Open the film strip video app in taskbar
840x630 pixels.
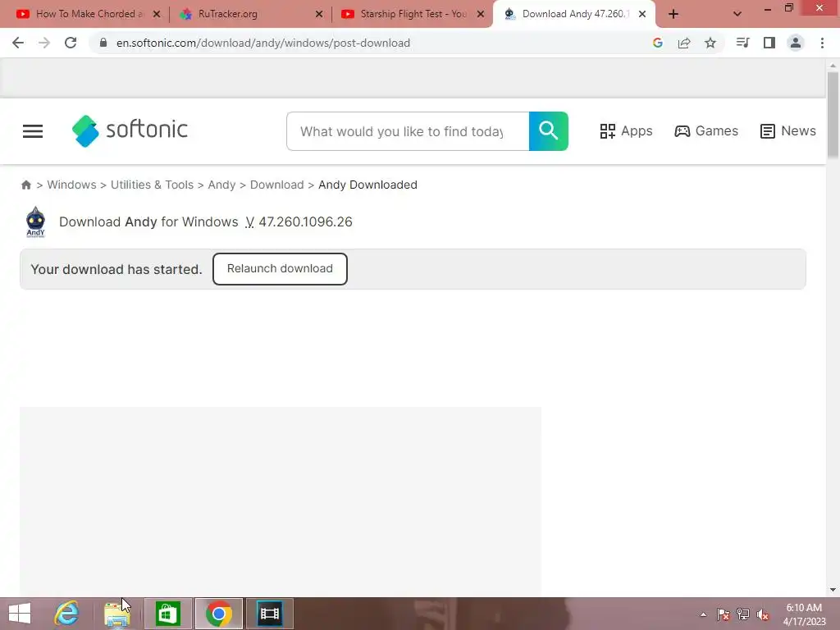tap(269, 614)
